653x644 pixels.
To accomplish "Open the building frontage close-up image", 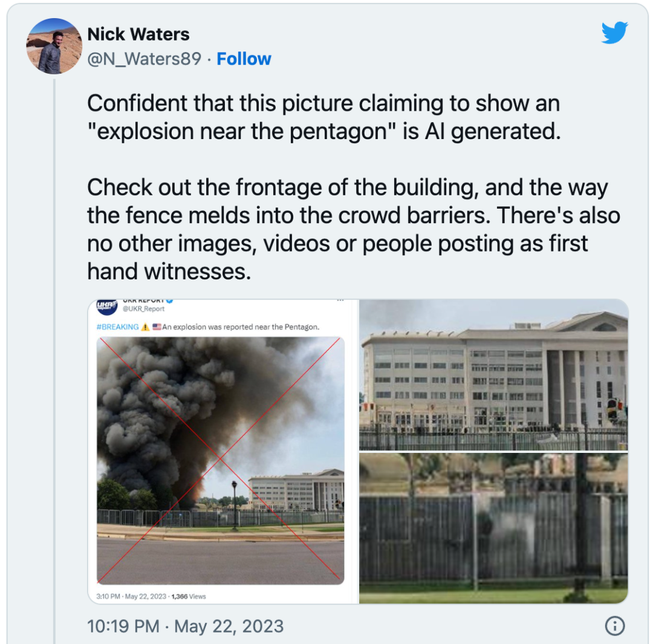I will [x=493, y=375].
